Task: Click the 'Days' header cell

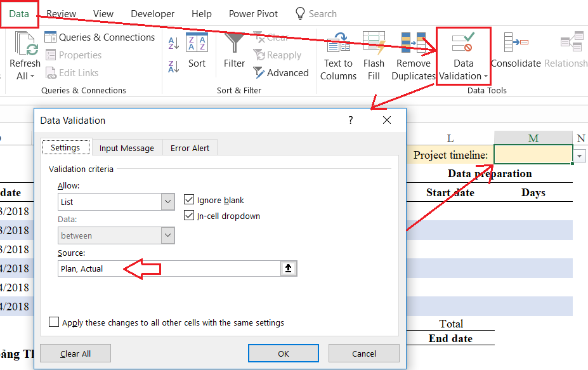Action: 533,192
